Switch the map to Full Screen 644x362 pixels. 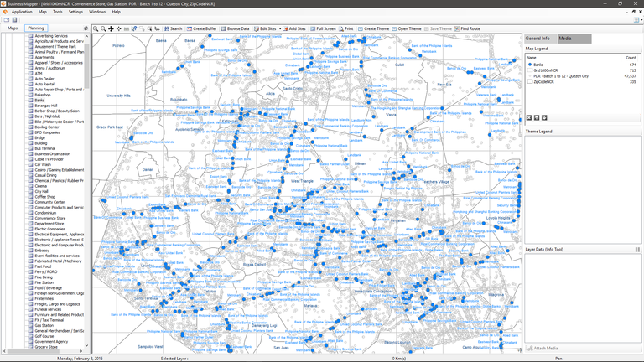(323, 28)
